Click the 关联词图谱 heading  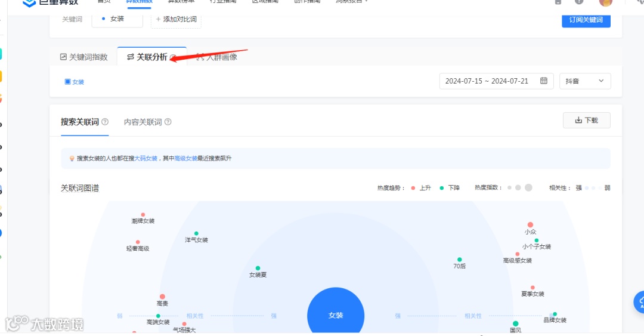click(x=80, y=188)
